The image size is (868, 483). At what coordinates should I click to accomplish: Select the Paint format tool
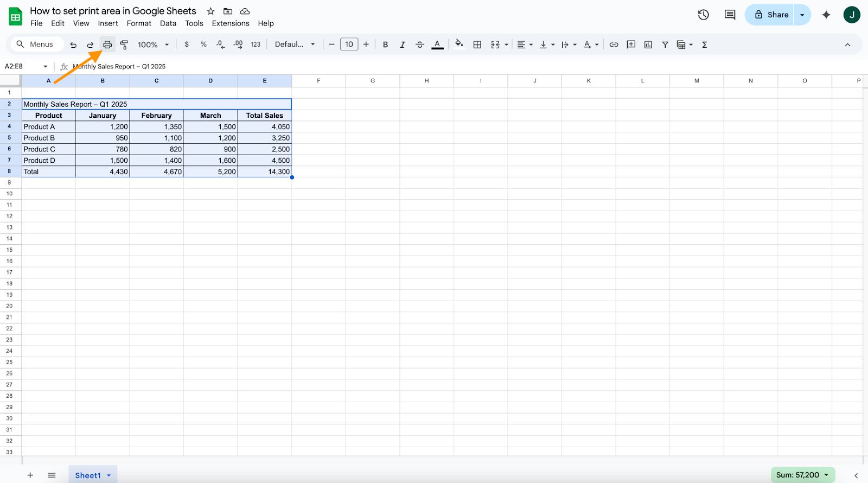click(x=124, y=45)
